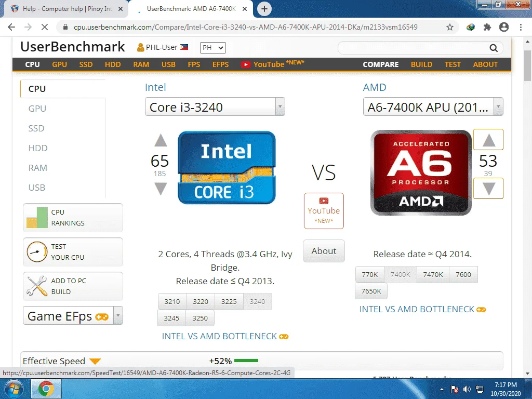Image resolution: width=532 pixels, height=399 pixels.
Task: Click the browser forward arrow
Action: 28,27
